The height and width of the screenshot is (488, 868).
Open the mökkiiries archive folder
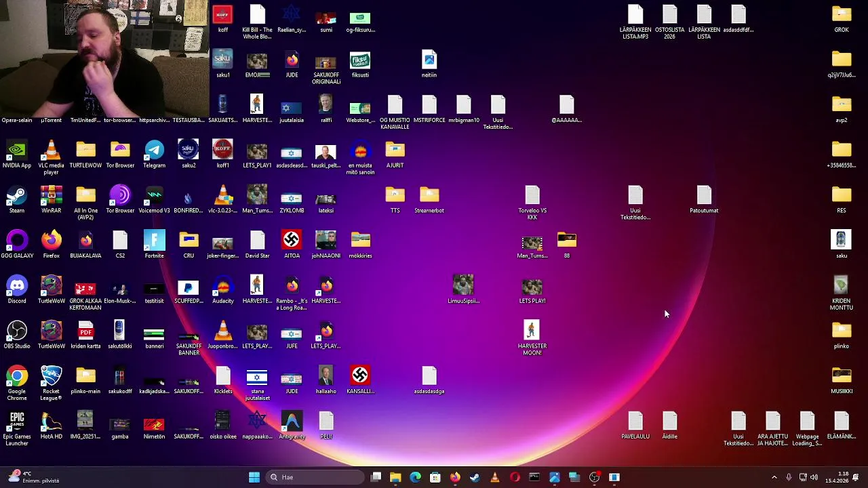coord(360,245)
